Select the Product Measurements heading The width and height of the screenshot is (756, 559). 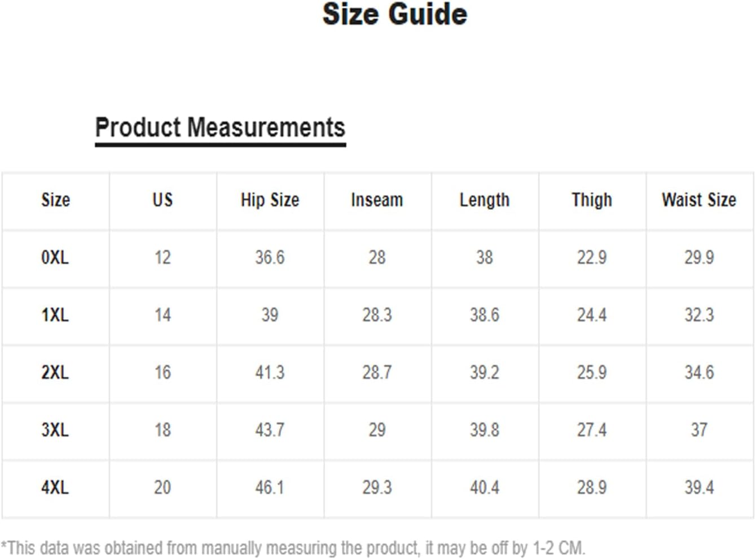[220, 127]
